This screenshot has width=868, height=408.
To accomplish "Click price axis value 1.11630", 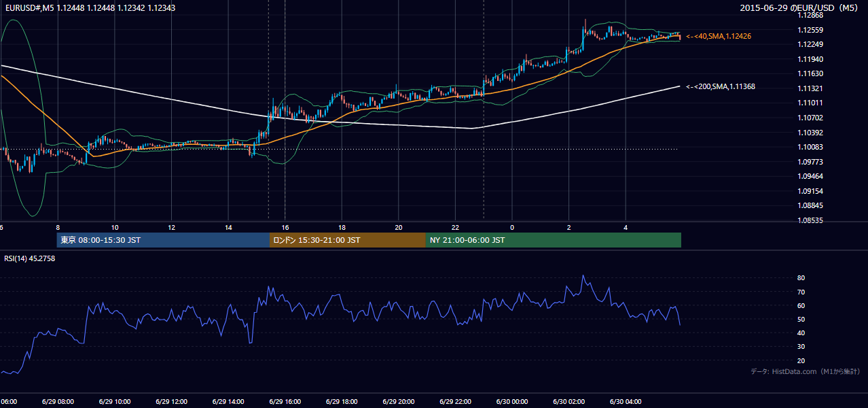I will pyautogui.click(x=810, y=73).
